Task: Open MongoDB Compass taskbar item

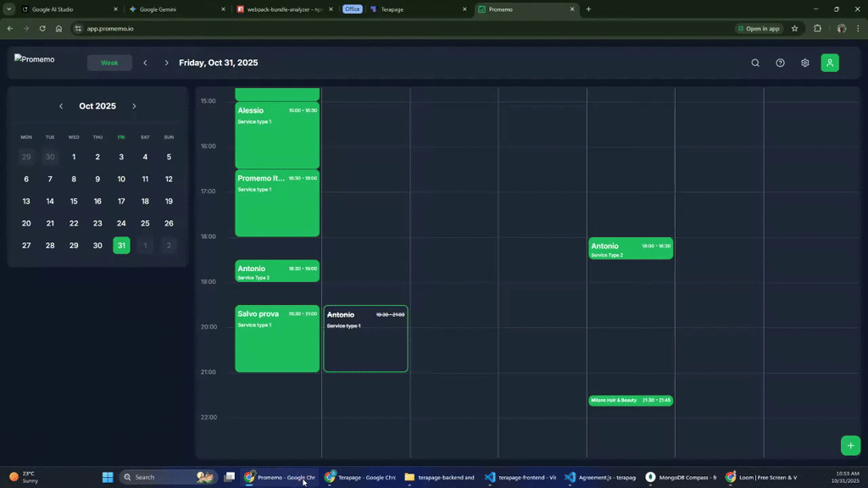Action: tap(681, 477)
